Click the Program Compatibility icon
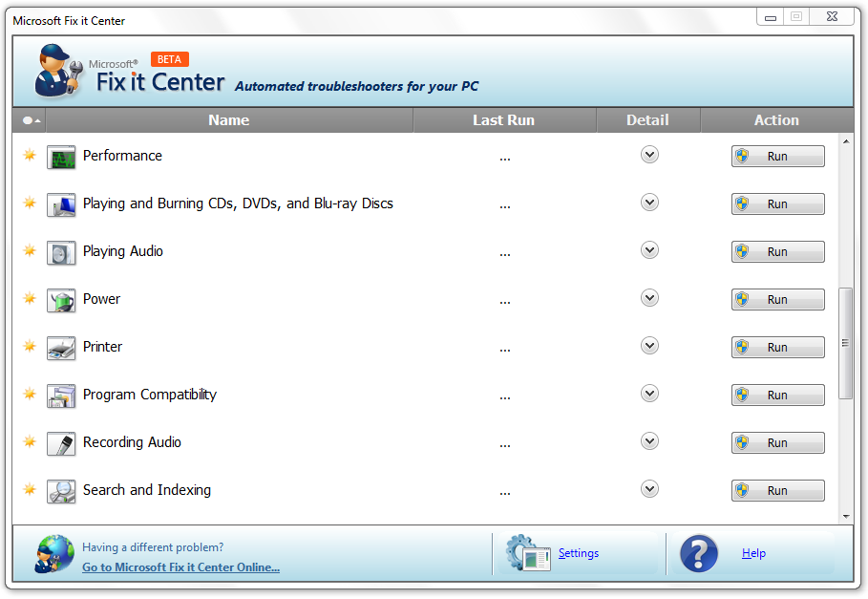Image resolution: width=868 pixels, height=599 pixels. tap(61, 396)
